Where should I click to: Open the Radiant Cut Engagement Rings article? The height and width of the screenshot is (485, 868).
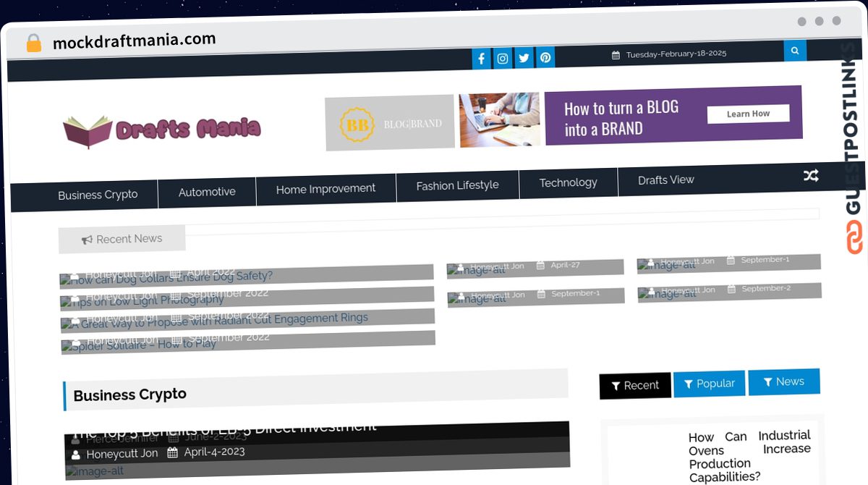point(220,320)
